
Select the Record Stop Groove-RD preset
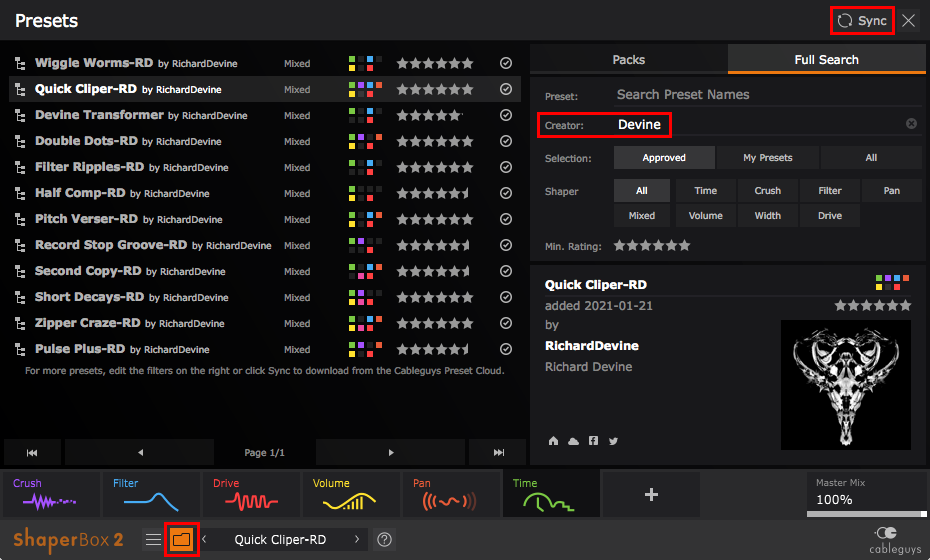265,245
